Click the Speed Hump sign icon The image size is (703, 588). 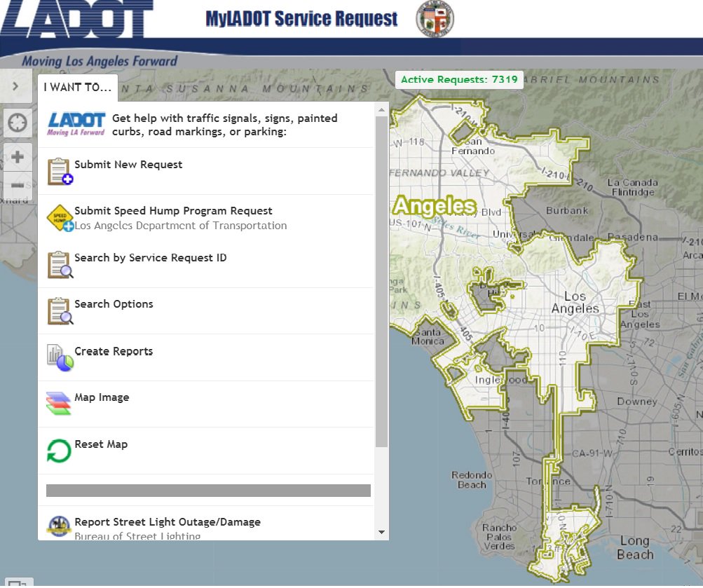60,218
